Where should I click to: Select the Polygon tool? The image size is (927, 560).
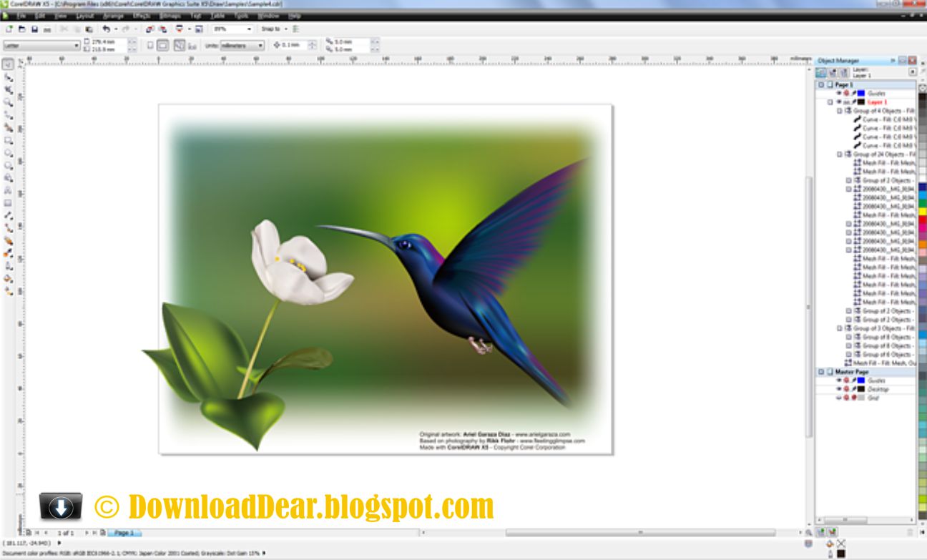[9, 165]
